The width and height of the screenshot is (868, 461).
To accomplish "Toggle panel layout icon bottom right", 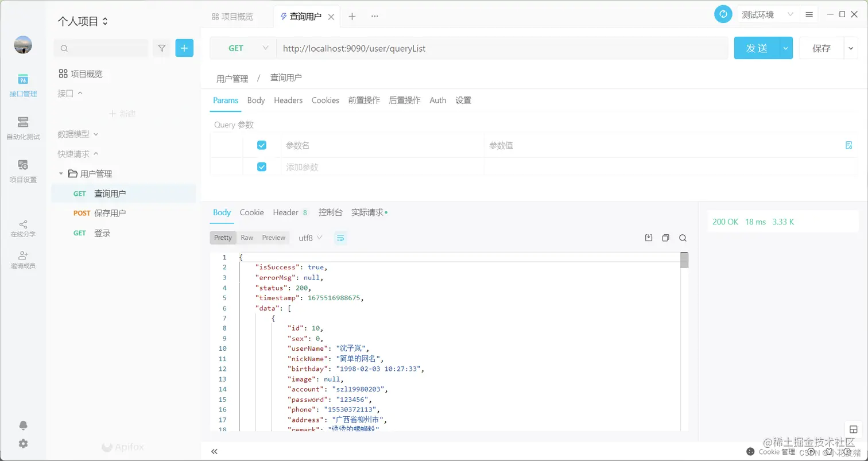I will pyautogui.click(x=854, y=430).
